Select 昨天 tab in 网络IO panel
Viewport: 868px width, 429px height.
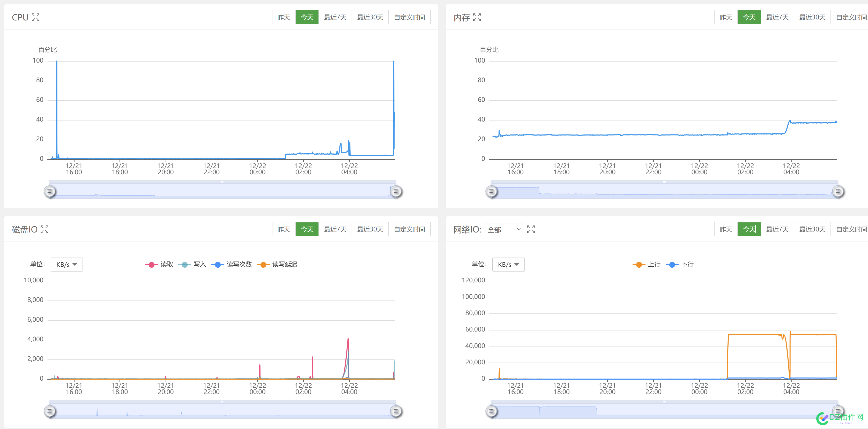(726, 229)
